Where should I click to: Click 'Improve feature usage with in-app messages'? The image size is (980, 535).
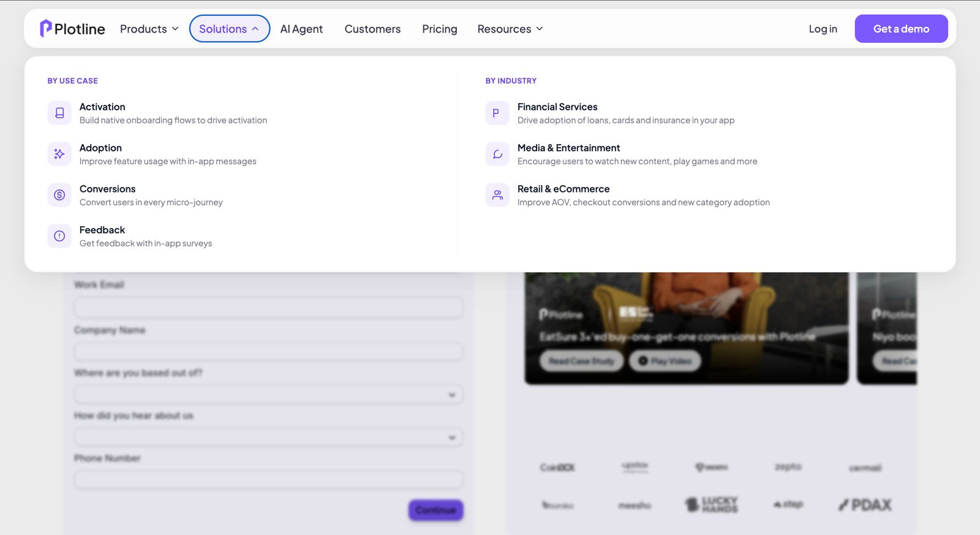point(168,161)
